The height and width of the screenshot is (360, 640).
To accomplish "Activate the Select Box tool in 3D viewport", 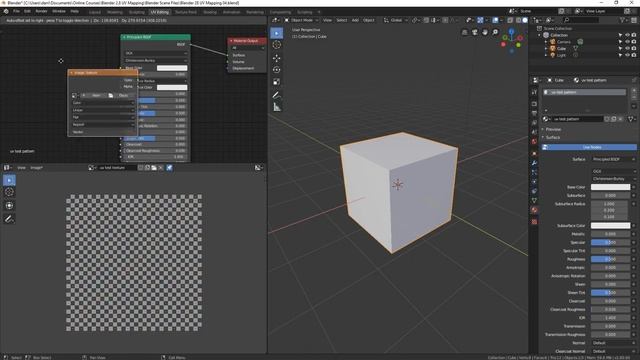I will [x=277, y=33].
